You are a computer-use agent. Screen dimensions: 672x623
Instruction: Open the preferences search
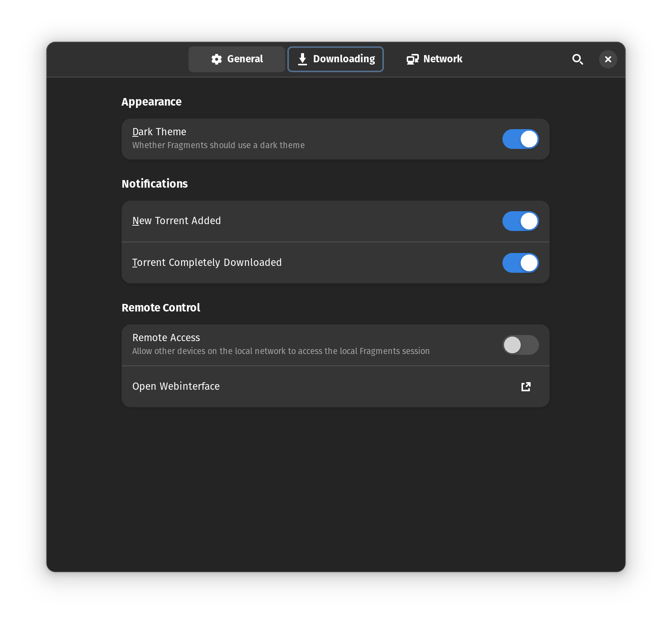(577, 59)
